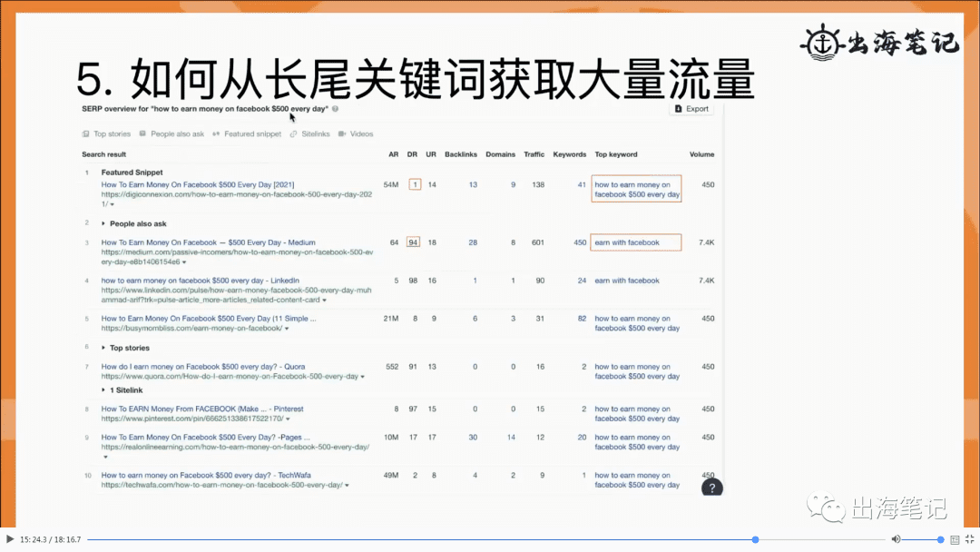Click the Traffic column header
The height and width of the screenshot is (552, 980).
(534, 154)
